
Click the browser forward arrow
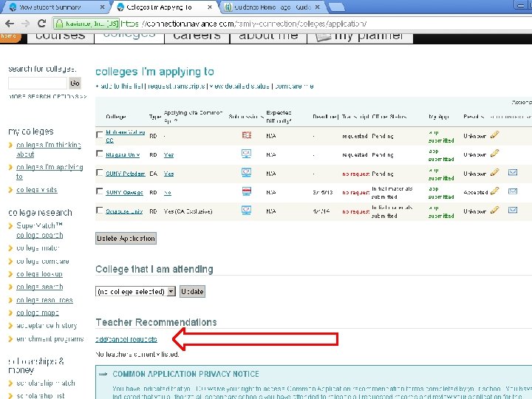(25, 24)
